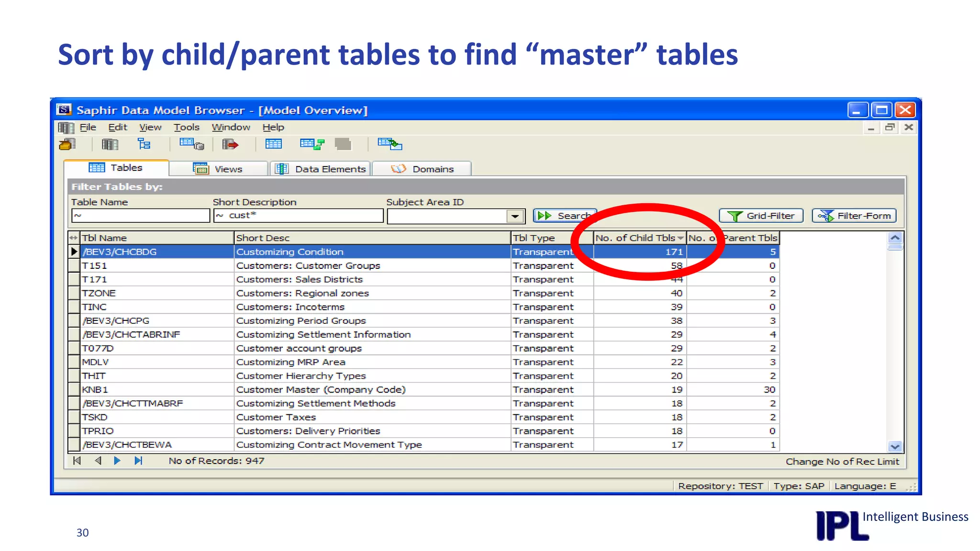Click the blue table grid toolbar icon
Viewport: 980px width, 551px height.
coord(274,144)
